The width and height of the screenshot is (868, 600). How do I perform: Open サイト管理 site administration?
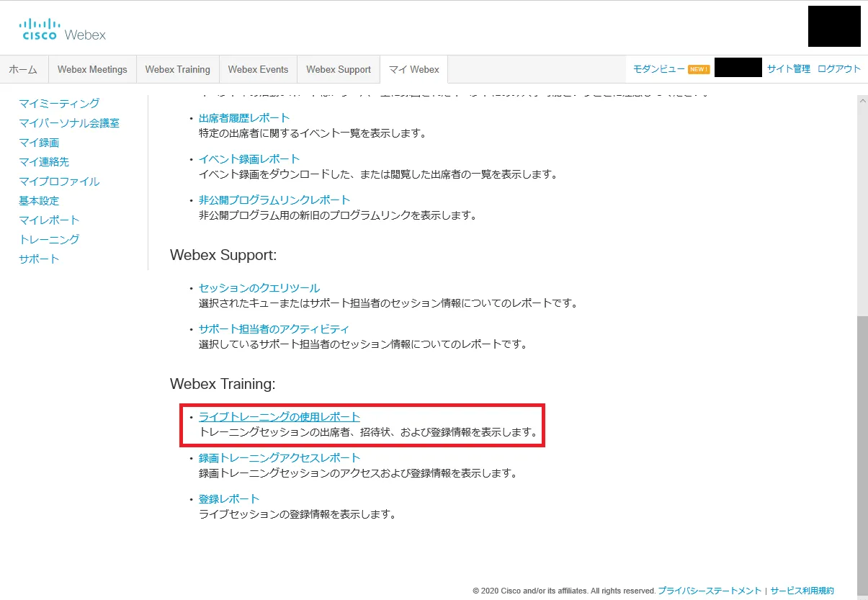(x=788, y=69)
